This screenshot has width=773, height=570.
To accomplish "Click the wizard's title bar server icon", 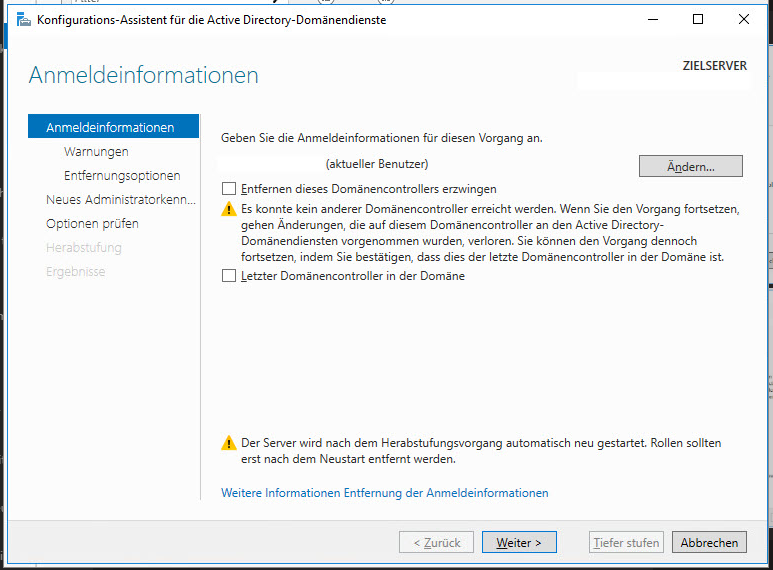I will (x=24, y=20).
